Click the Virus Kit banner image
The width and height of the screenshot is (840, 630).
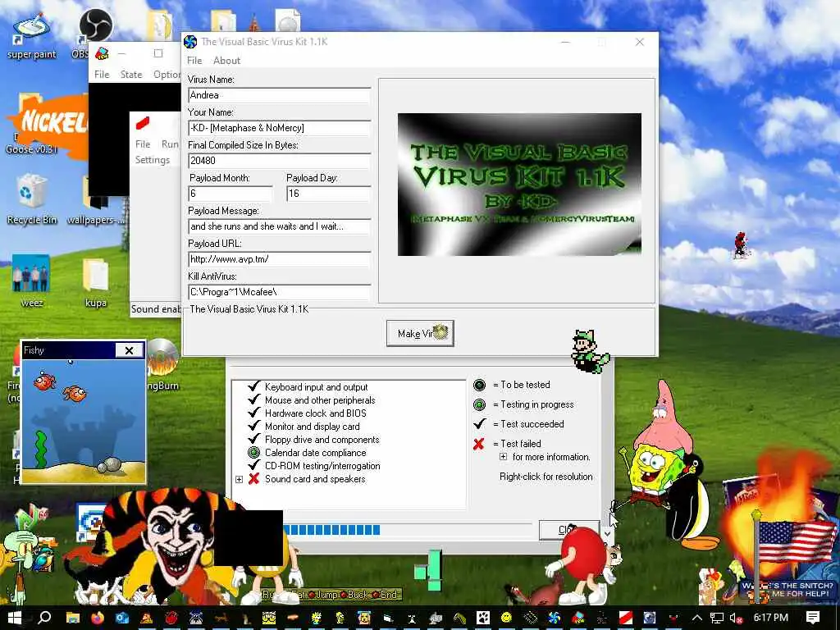pos(519,185)
